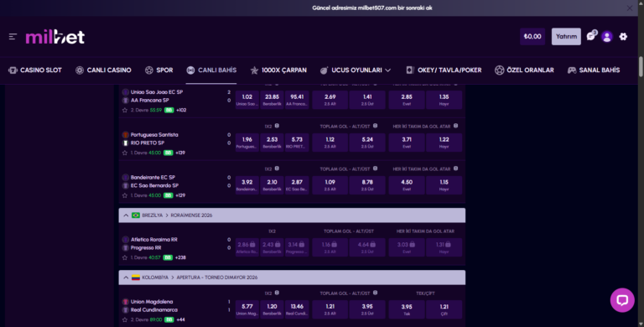Open the hamburger side menu

pos(13,37)
